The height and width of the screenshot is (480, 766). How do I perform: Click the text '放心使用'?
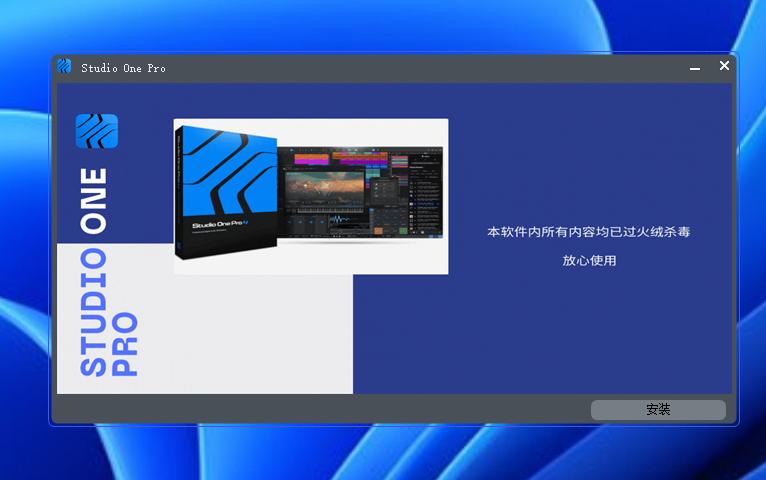tap(589, 261)
